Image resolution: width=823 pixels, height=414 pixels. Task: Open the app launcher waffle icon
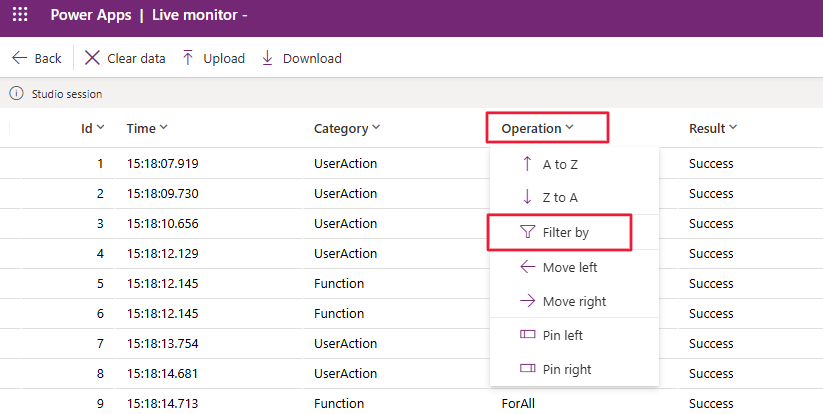[x=20, y=14]
